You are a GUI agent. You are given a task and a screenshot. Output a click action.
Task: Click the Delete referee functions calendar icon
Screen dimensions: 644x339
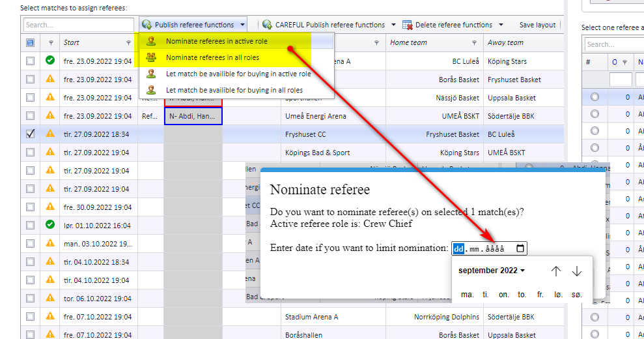(407, 25)
